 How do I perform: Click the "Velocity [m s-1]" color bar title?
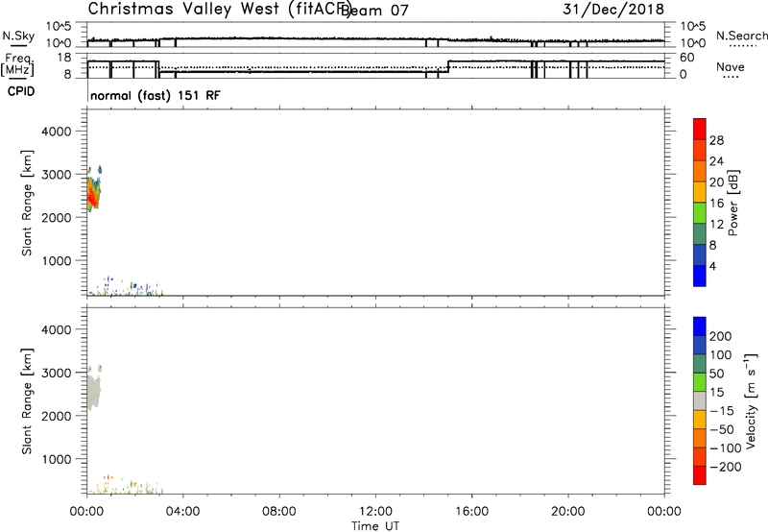pyautogui.click(x=751, y=400)
